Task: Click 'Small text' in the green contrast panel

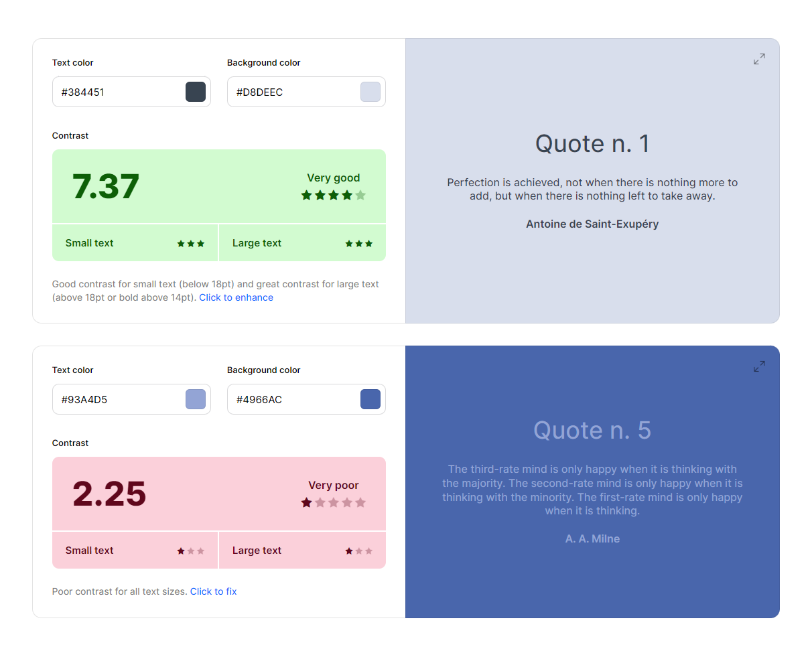Action: pos(89,243)
